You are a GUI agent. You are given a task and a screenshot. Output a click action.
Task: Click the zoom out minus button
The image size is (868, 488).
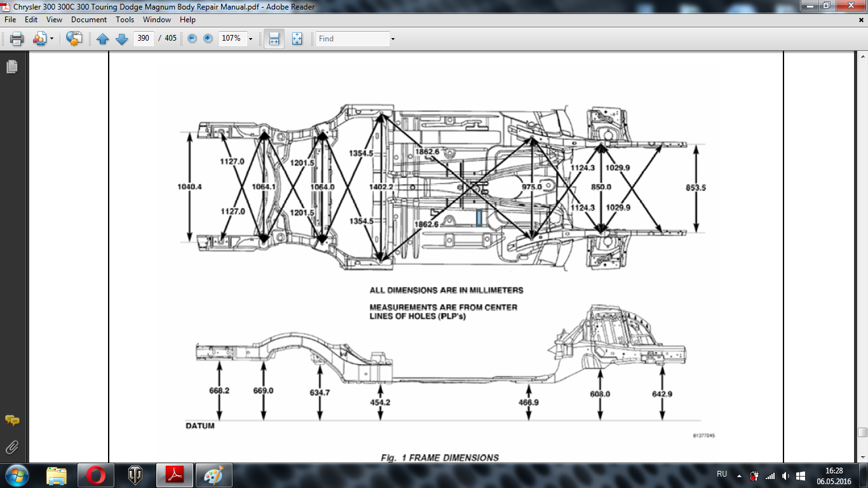[x=192, y=39]
